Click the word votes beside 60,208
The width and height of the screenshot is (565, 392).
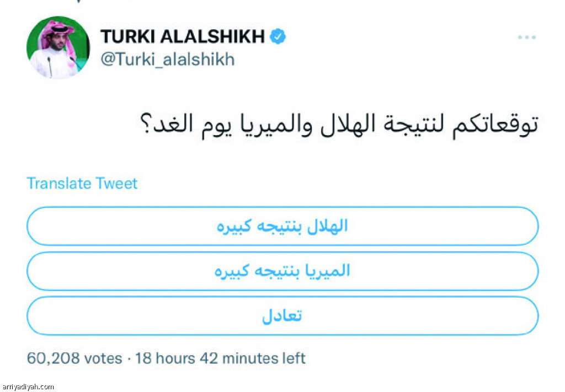(103, 358)
